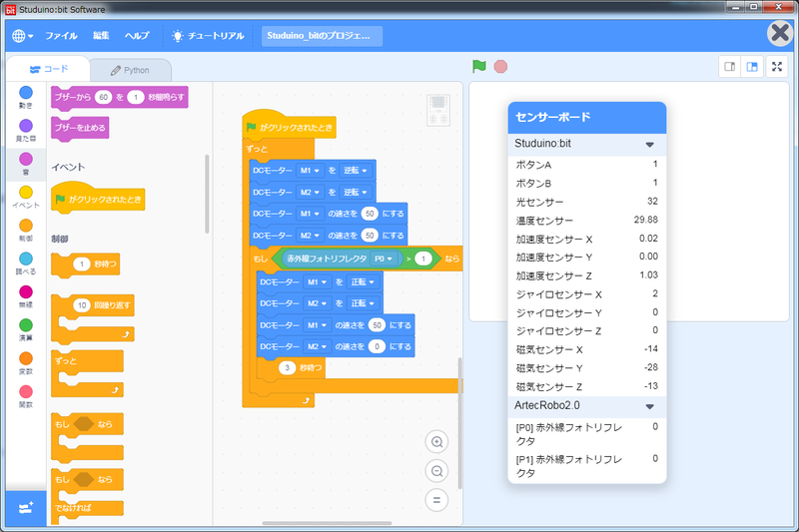Edit the 10 repeat count field
Image resolution: width=799 pixels, height=532 pixels.
[82, 305]
